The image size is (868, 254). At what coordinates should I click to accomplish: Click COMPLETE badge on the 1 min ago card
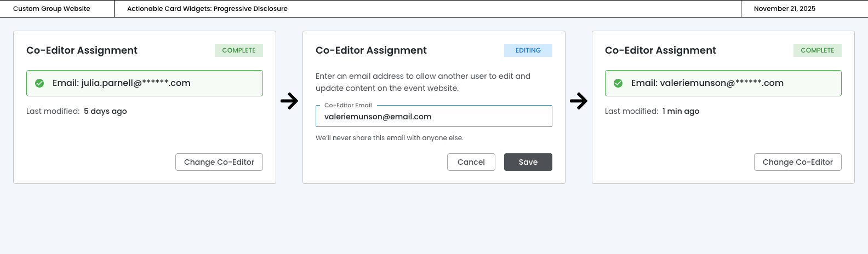point(818,50)
